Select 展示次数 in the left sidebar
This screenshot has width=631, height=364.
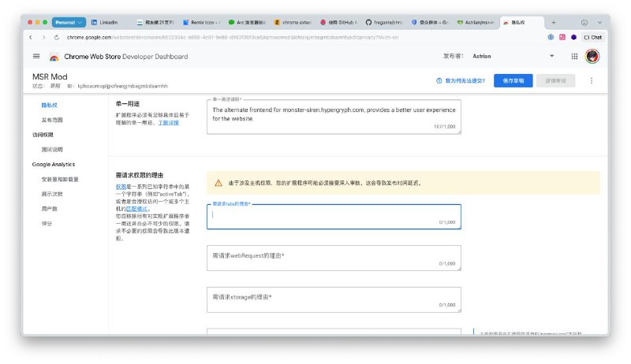pyautogui.click(x=52, y=194)
